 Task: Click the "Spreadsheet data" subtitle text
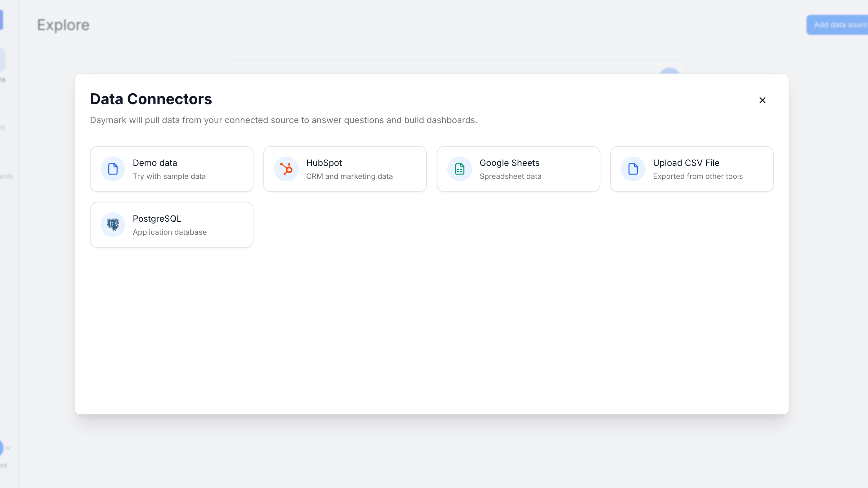coord(510,176)
